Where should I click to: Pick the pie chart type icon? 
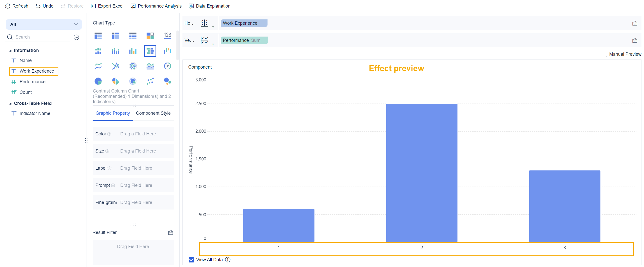coord(98,81)
